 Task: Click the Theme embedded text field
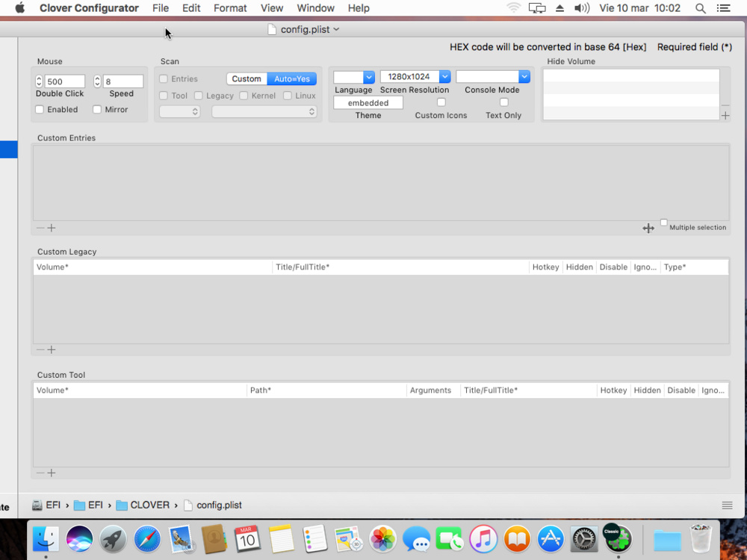point(368,103)
